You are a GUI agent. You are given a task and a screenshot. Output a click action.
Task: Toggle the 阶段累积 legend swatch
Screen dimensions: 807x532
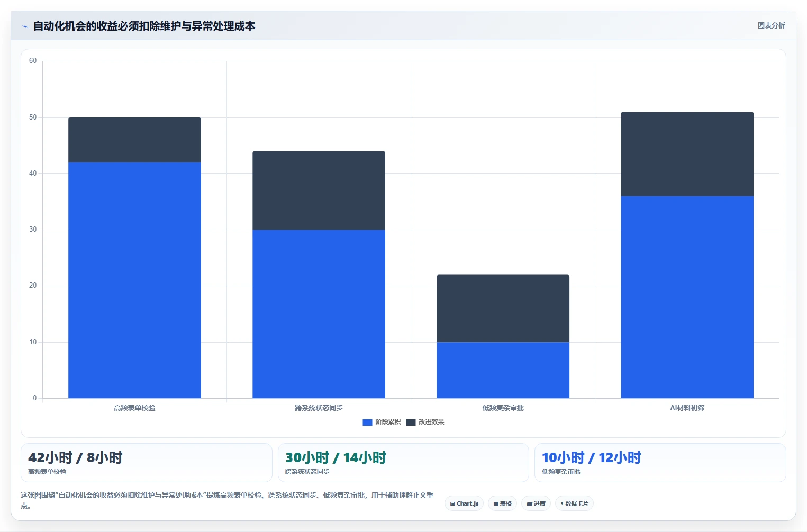(x=367, y=422)
